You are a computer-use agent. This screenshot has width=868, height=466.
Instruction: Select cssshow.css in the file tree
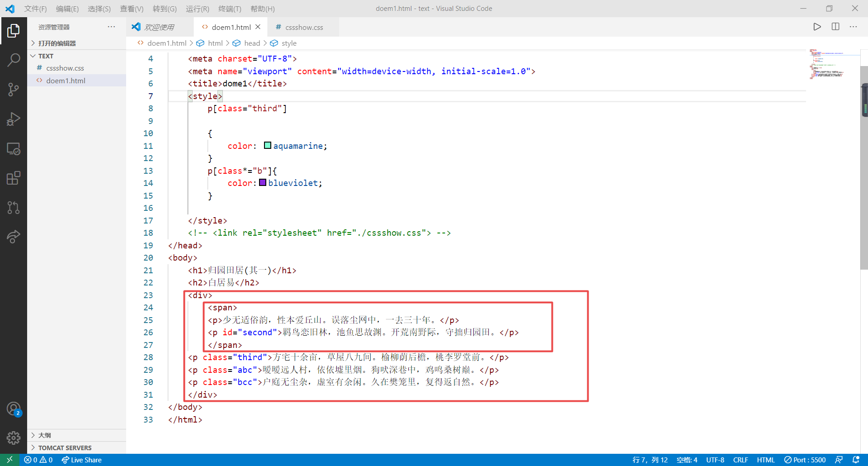tap(77, 68)
